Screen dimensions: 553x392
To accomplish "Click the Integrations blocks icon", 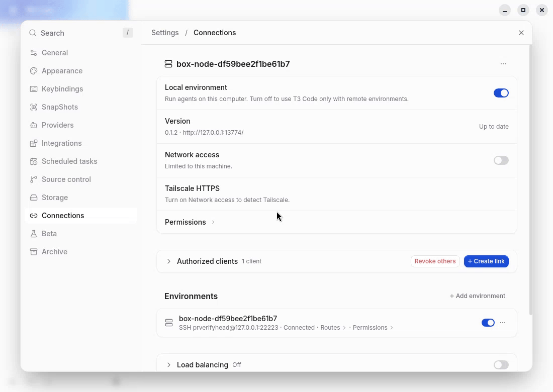I will (x=34, y=143).
